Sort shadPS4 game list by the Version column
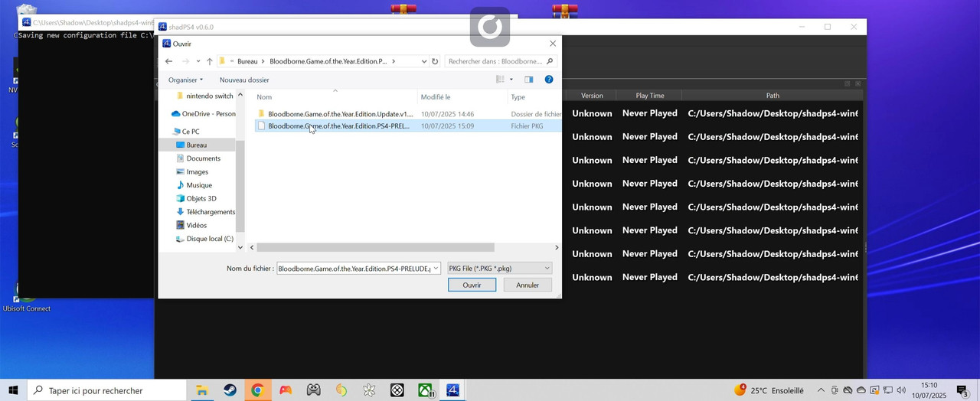980x401 pixels. coord(592,96)
